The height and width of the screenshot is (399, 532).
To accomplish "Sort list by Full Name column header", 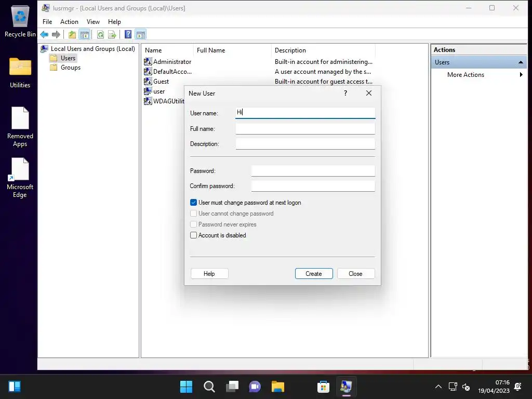I will (x=232, y=50).
